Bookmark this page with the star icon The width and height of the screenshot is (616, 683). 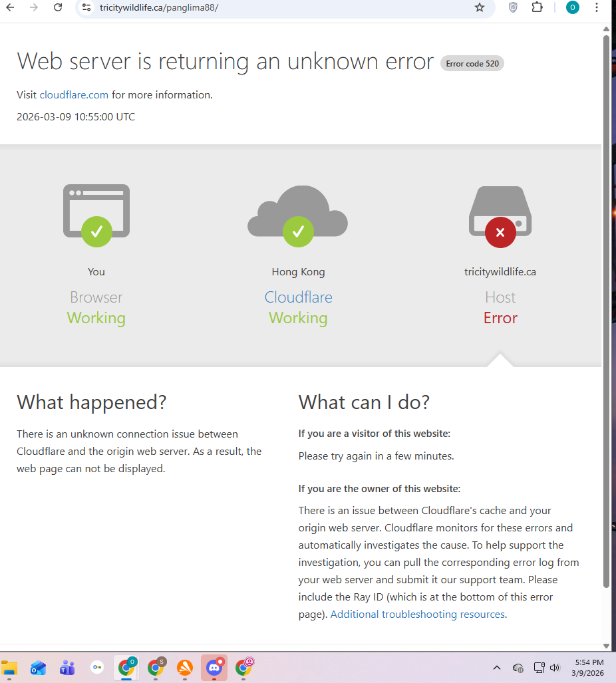coord(480,7)
